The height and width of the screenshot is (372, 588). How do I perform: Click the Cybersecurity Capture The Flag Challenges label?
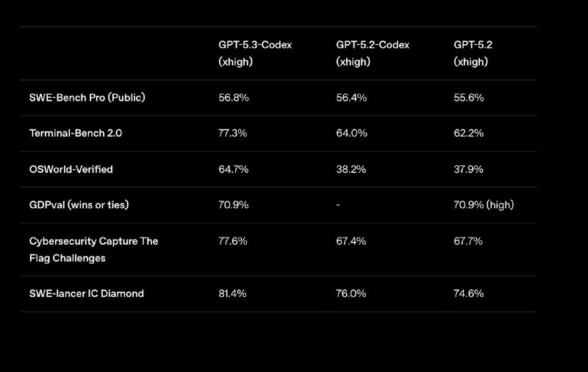click(x=93, y=249)
